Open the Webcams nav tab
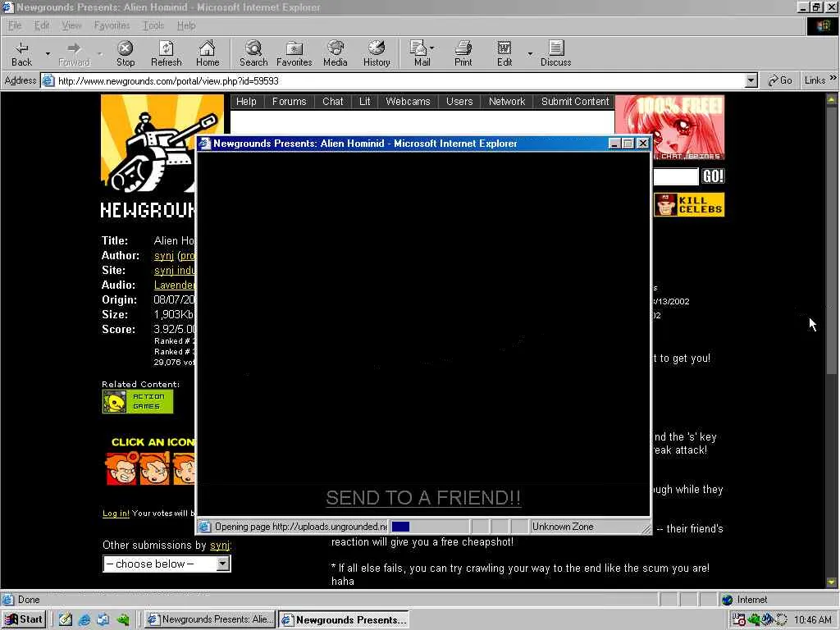The image size is (840, 630). pos(408,101)
